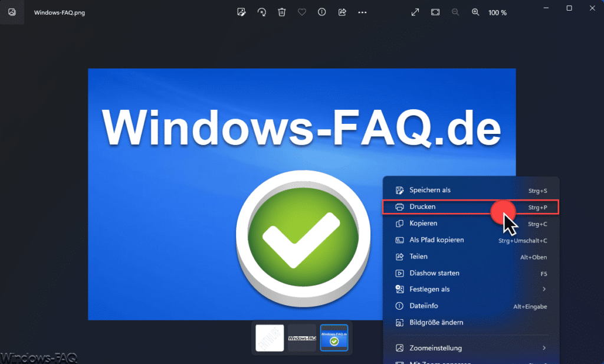Choose Bildgröße ändern menu entry
This screenshot has height=364, width=604.
pos(471,322)
